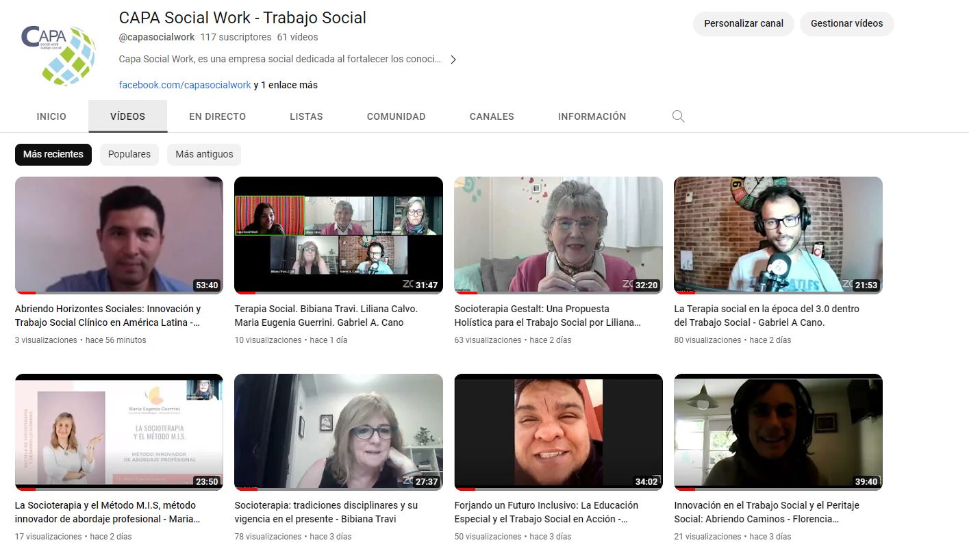Click '3 visualizaciones • hace 56 minutos'
969x560 pixels.
click(x=80, y=340)
